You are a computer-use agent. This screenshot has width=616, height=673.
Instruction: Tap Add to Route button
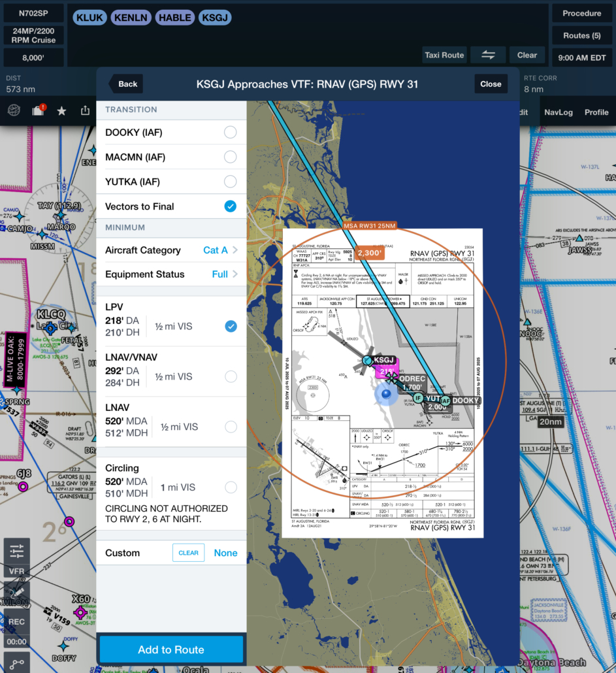171,649
